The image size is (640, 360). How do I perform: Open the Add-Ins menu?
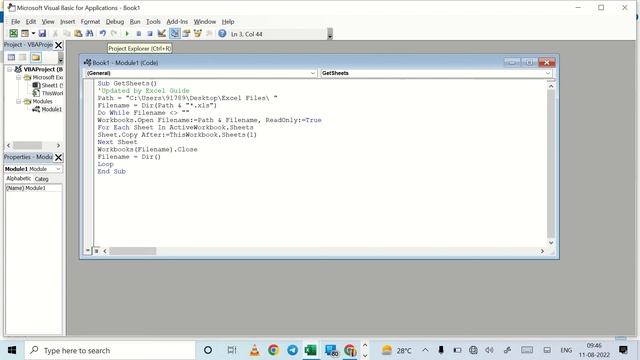point(177,22)
